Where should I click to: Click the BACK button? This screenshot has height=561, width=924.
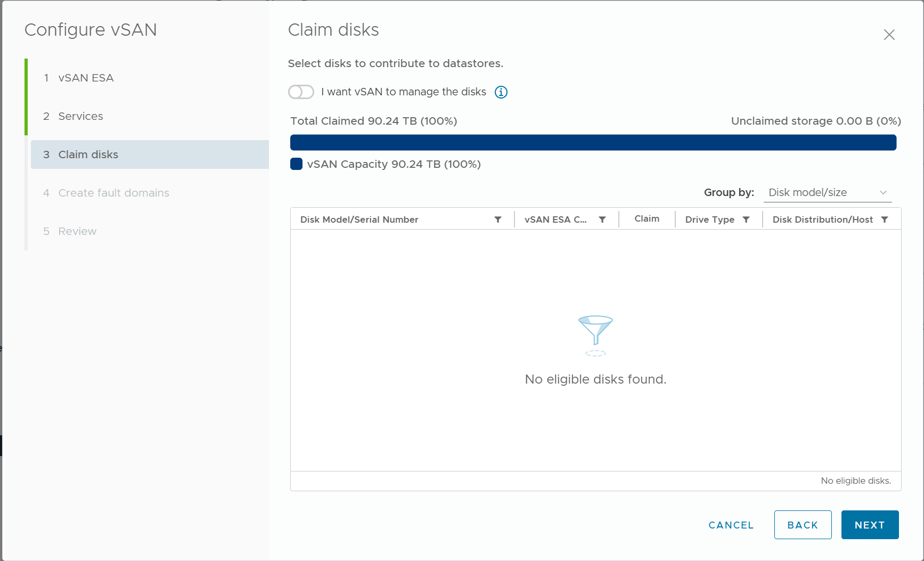tap(803, 525)
